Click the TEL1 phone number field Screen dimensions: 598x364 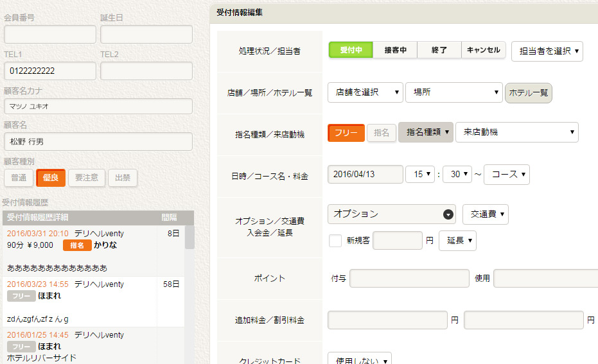[x=50, y=71]
